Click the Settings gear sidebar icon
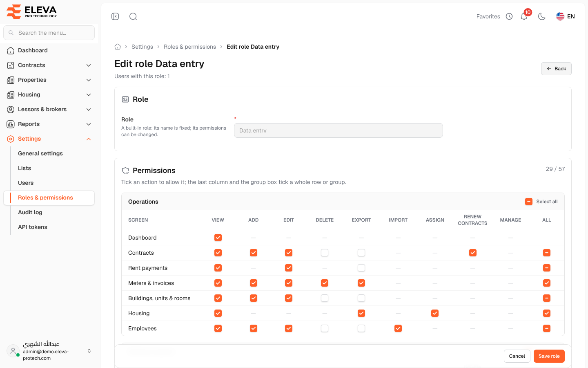The image size is (588, 368). pos(11,139)
